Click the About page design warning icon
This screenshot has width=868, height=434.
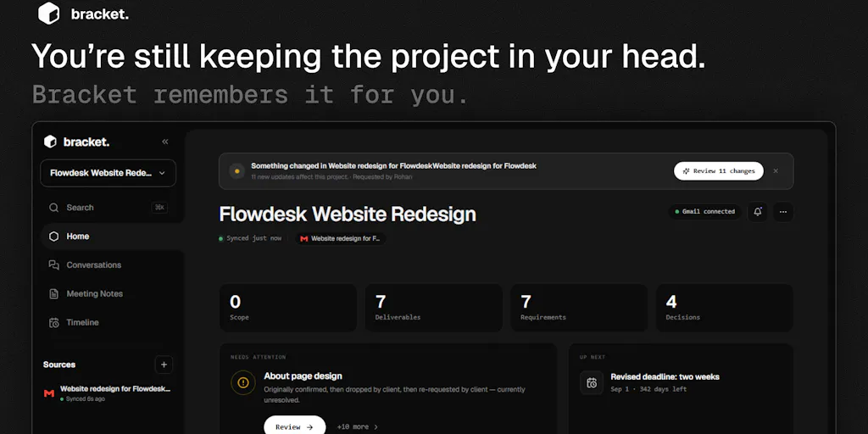(243, 382)
